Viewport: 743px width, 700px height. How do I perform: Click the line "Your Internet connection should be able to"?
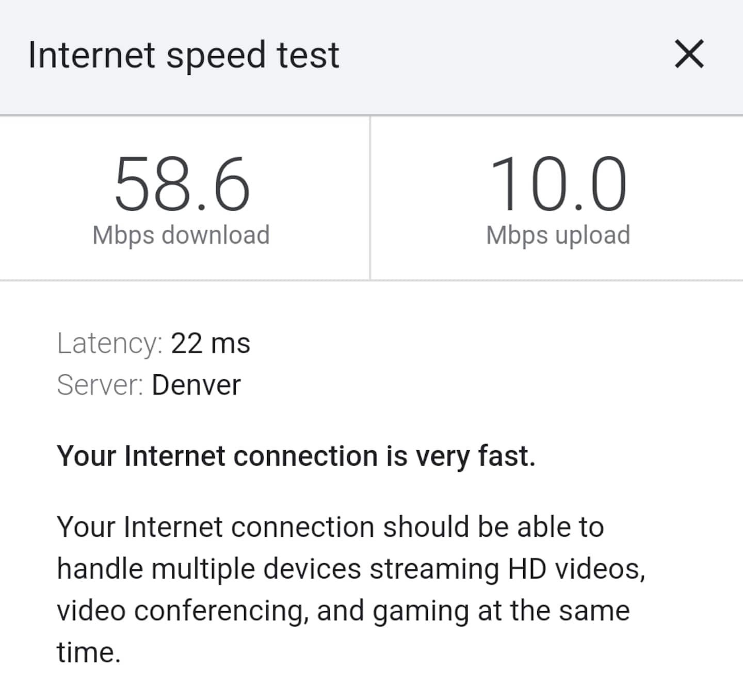(x=330, y=527)
